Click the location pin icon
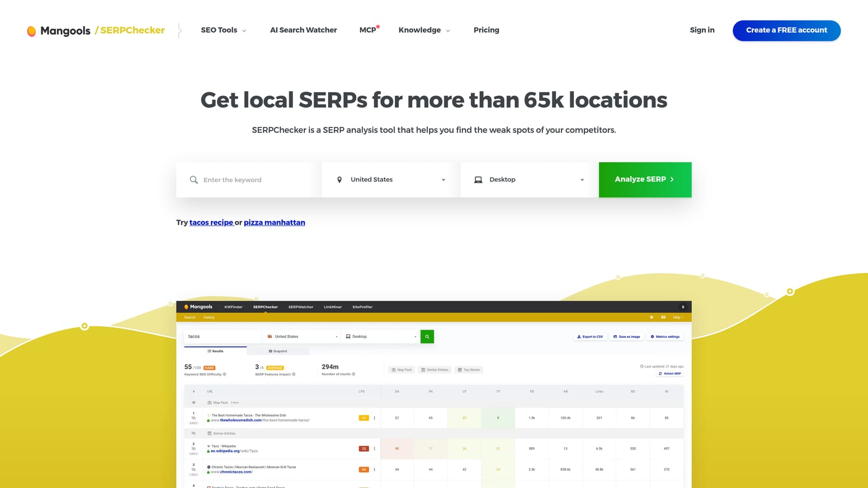The height and width of the screenshot is (488, 868). click(340, 179)
